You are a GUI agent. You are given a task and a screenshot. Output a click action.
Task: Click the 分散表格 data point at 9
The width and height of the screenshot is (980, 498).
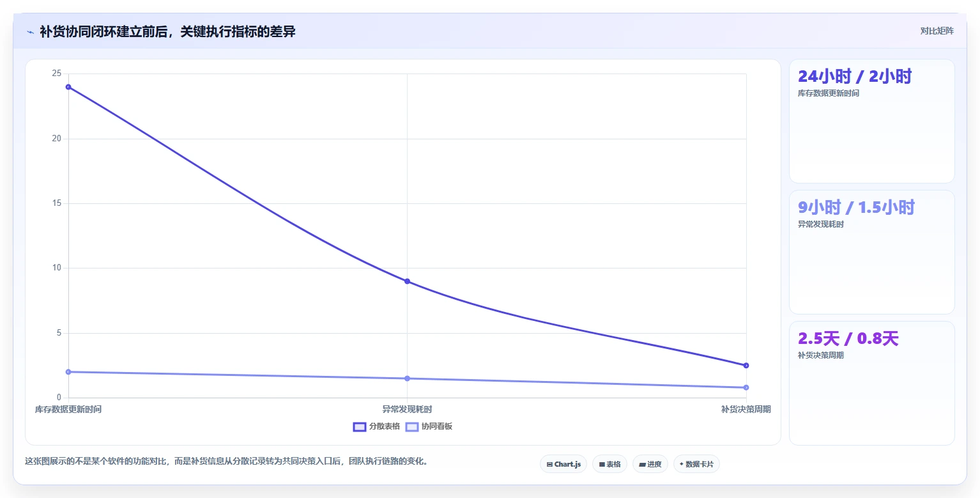pos(407,281)
